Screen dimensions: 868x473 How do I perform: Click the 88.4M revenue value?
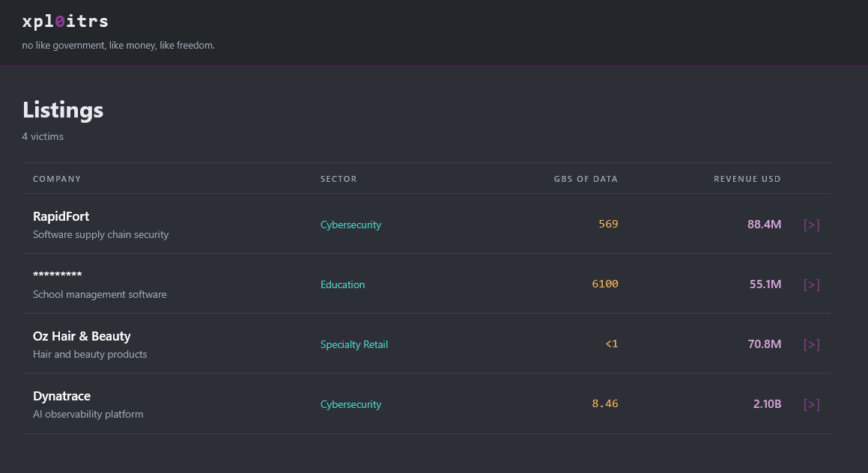click(765, 224)
